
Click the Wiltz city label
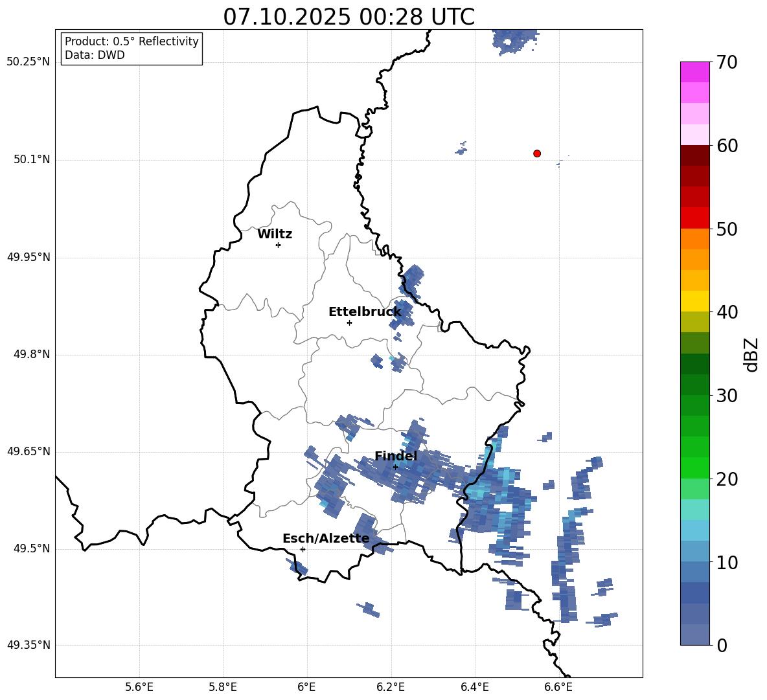pos(275,234)
